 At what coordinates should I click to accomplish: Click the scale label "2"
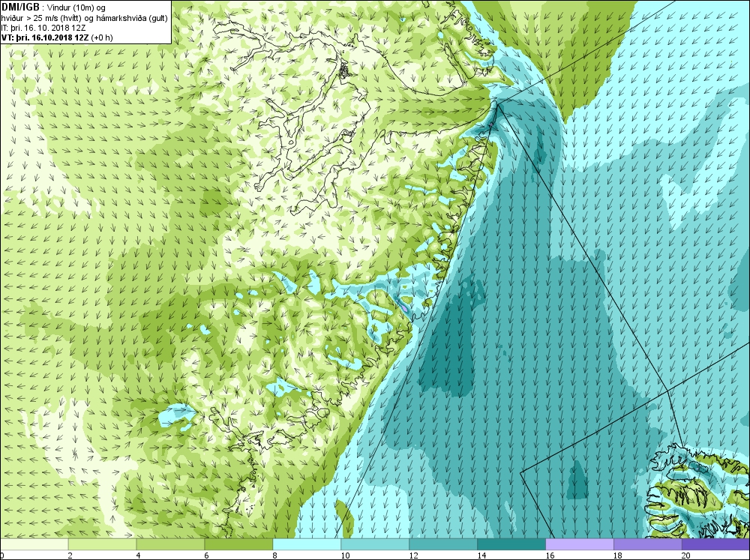[x=70, y=556]
